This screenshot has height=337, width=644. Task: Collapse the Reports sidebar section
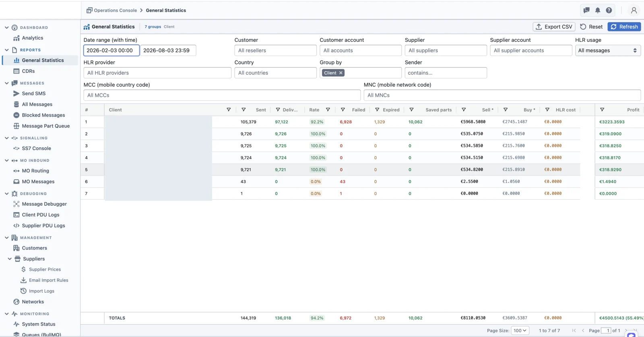[7, 50]
